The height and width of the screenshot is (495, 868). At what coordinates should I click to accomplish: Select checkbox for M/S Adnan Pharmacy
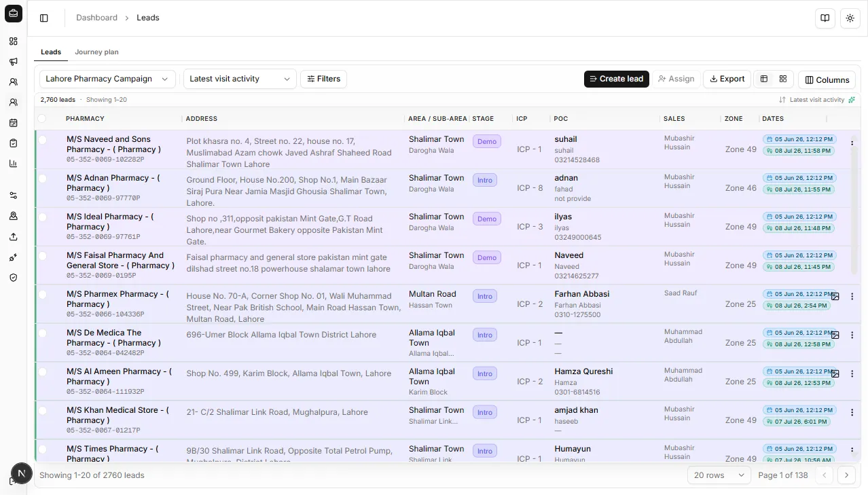point(43,179)
